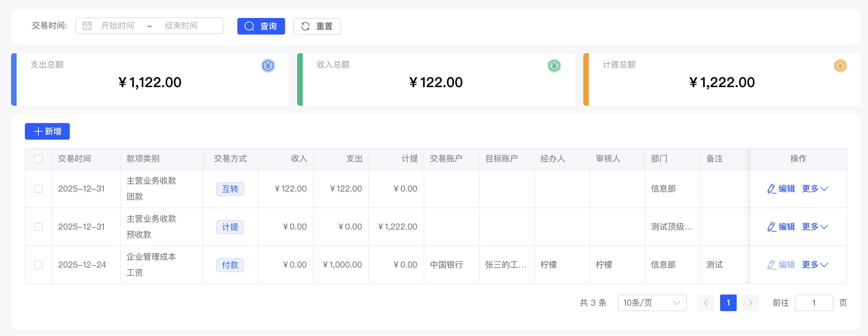Open the 10条/页 page size dropdown

coord(652,303)
